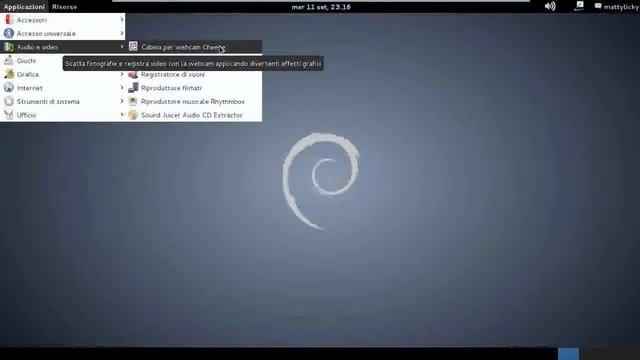640x360 pixels.
Task: Expand the Ufficio submenu arrow
Action: (122, 115)
